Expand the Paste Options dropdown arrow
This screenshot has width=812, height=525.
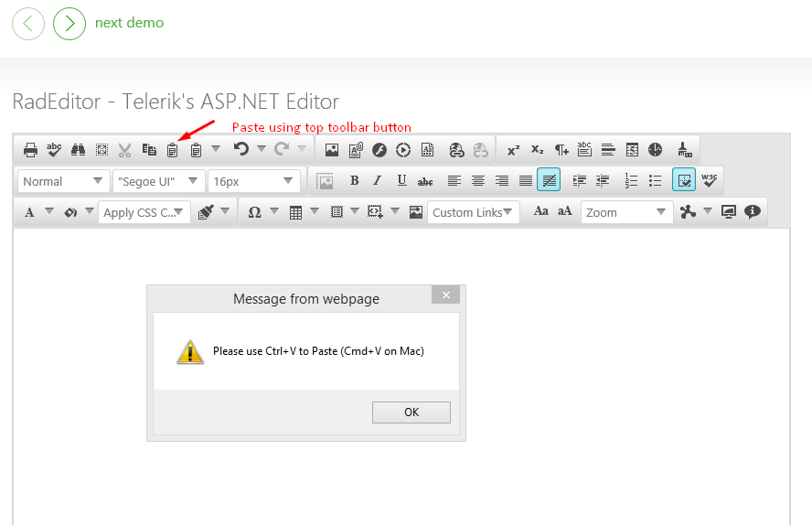[x=216, y=149]
